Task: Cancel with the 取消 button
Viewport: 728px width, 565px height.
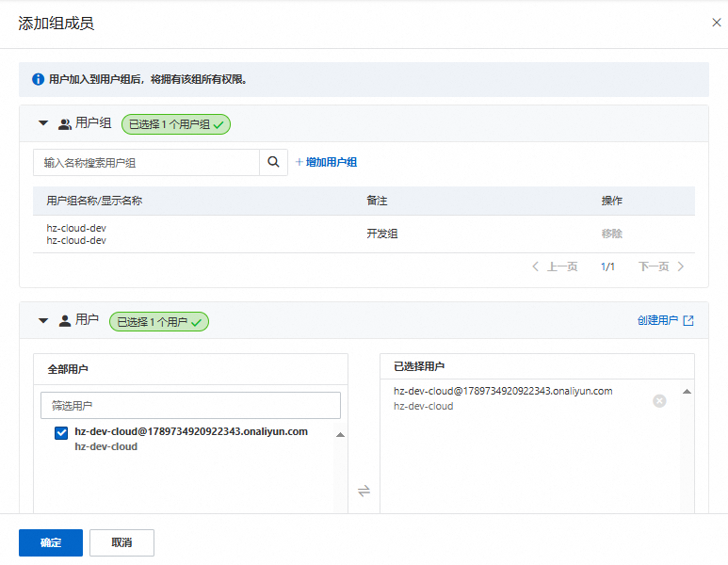Action: click(121, 542)
